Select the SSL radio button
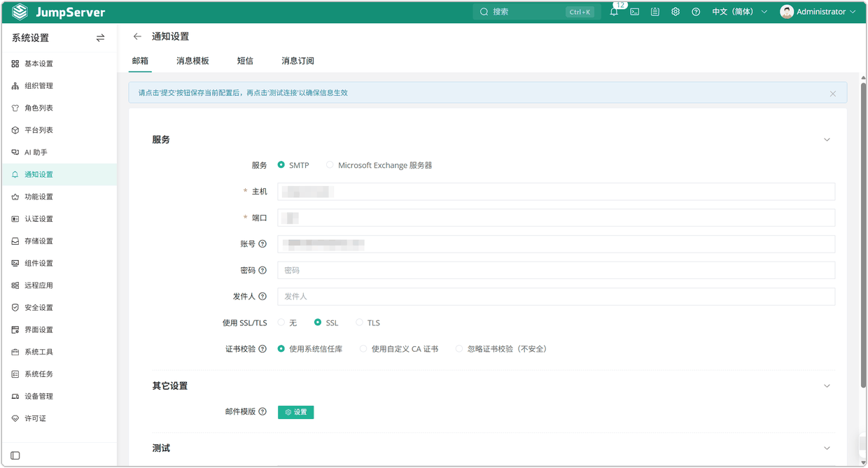868x468 pixels. [x=318, y=322]
